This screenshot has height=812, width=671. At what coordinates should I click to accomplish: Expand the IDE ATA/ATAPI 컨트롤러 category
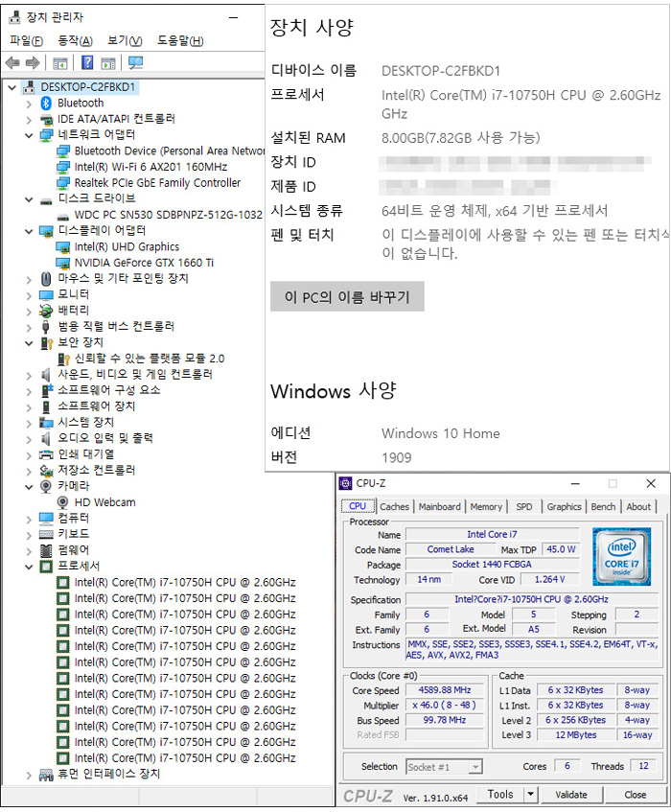click(x=29, y=120)
